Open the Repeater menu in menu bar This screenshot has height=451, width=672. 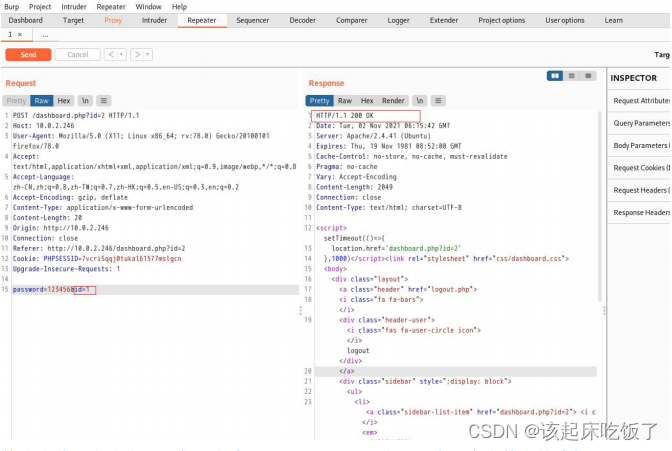coord(111,7)
